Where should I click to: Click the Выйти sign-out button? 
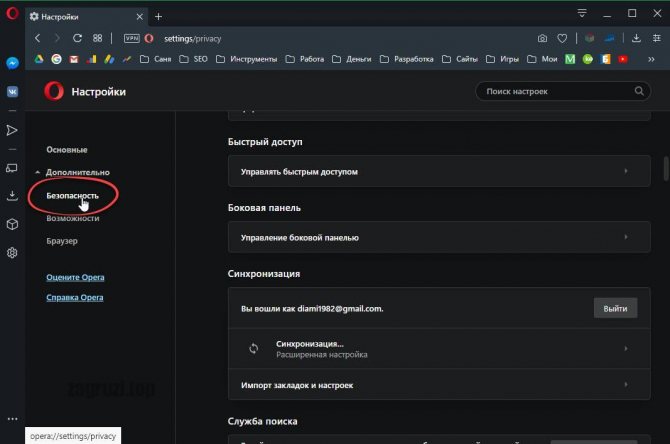615,308
